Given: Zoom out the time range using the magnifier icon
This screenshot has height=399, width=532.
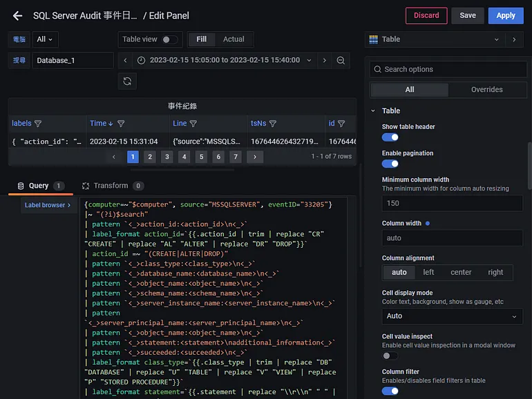Looking at the screenshot, I should 341,60.
